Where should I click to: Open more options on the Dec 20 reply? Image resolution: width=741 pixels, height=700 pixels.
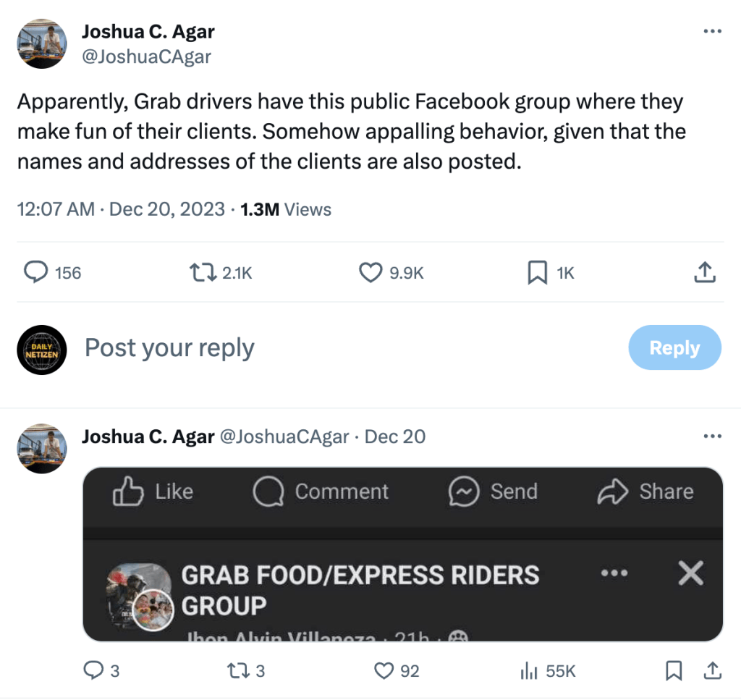pyautogui.click(x=713, y=437)
